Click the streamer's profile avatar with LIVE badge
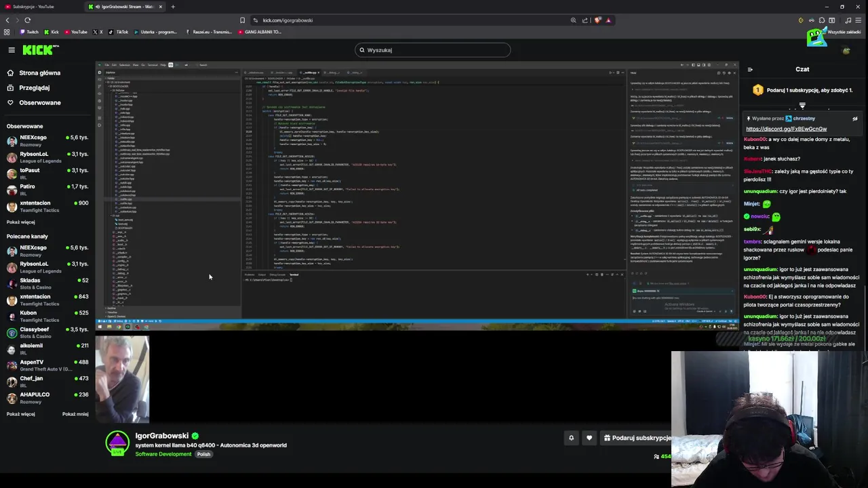868x488 pixels. [117, 443]
